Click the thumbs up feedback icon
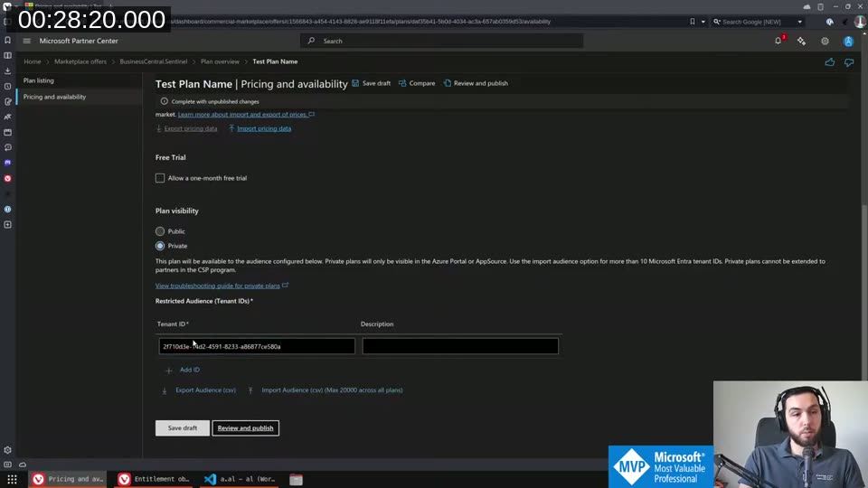Image resolution: width=868 pixels, height=488 pixels. click(x=830, y=62)
